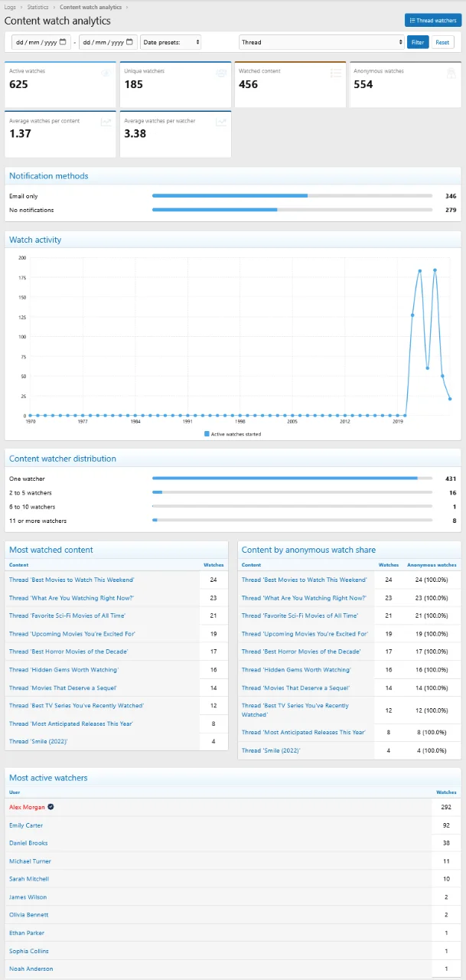
Task: Open the Thread watchers page
Action: tap(432, 21)
